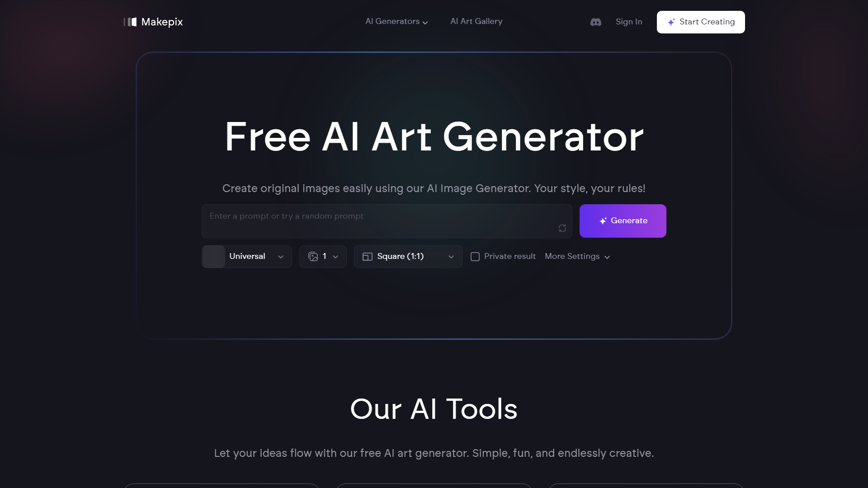868x488 pixels.
Task: Click the Universal style thumbnail icon
Action: click(x=213, y=256)
